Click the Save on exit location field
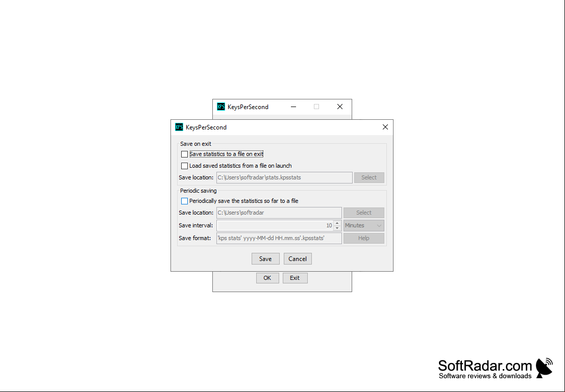 [x=284, y=177]
